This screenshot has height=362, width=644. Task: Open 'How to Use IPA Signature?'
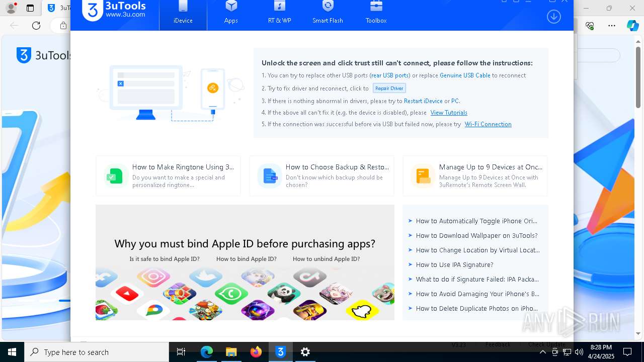pyautogui.click(x=454, y=264)
